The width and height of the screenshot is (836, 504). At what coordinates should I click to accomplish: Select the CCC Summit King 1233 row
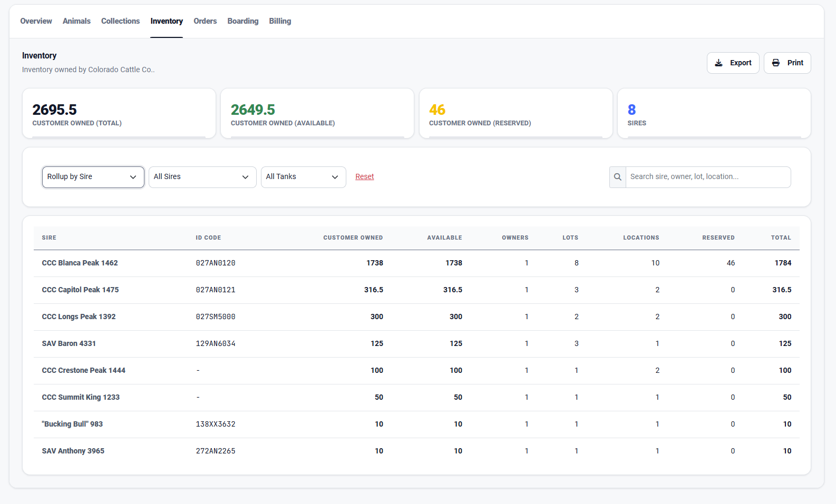(x=416, y=397)
